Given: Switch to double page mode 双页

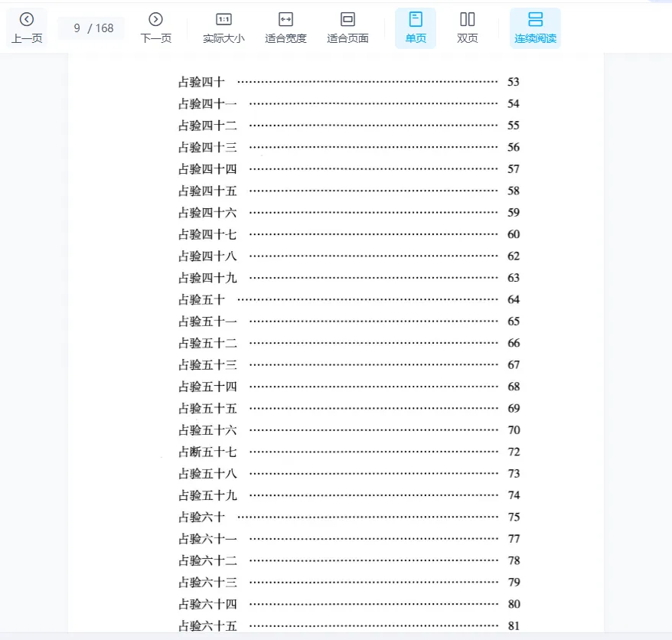Looking at the screenshot, I should [x=467, y=28].
